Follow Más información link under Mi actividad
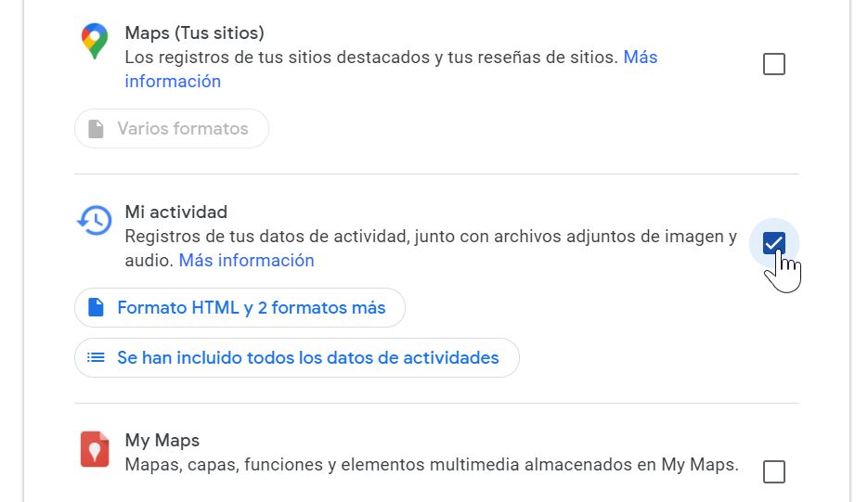The height and width of the screenshot is (502, 868). [246, 261]
